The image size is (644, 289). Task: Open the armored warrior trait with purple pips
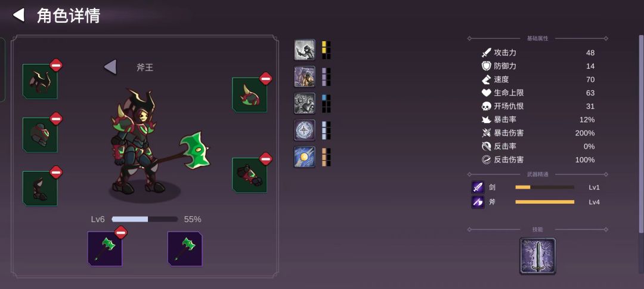click(305, 77)
